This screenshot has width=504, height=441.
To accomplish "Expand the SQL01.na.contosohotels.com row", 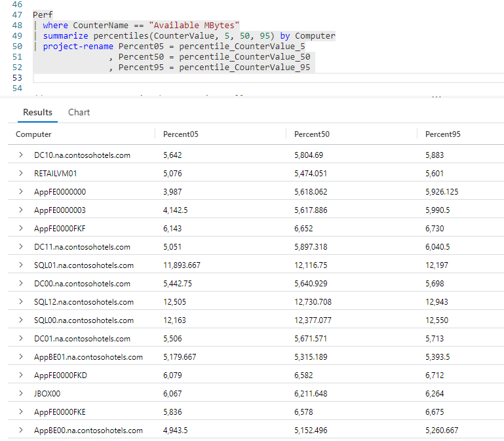I will 21,265.
